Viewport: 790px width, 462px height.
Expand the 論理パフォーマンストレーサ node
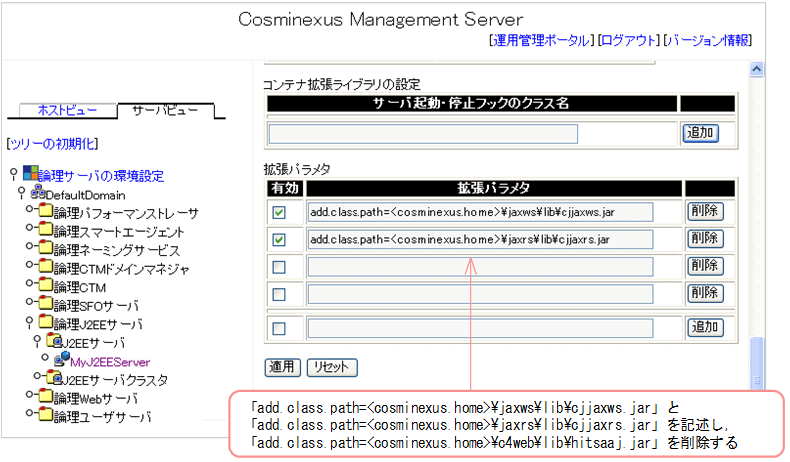[30, 209]
